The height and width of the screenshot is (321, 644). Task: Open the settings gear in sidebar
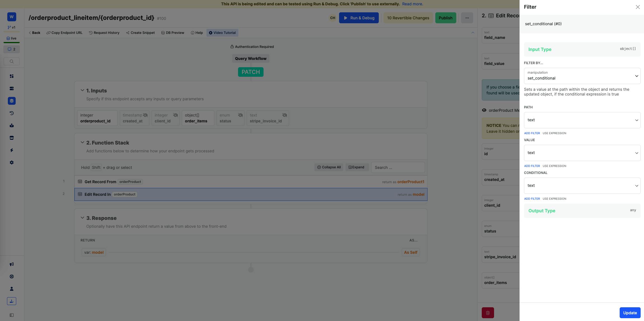click(x=11, y=162)
